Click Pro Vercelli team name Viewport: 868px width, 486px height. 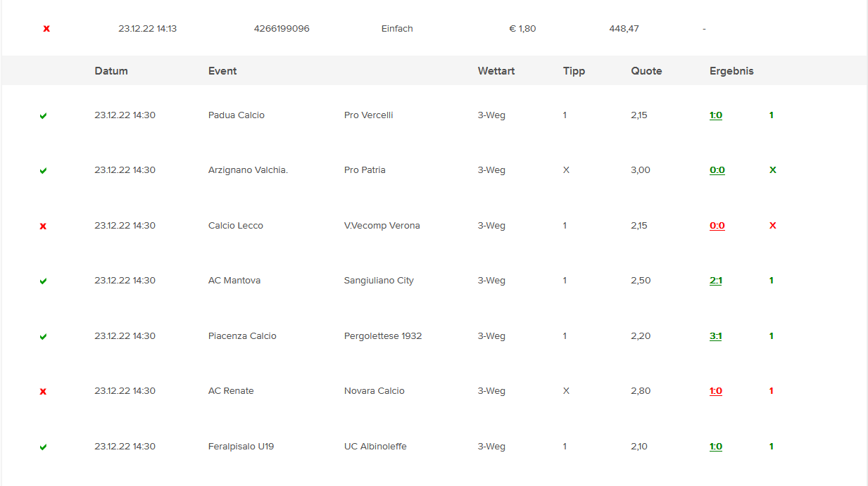pyautogui.click(x=369, y=115)
